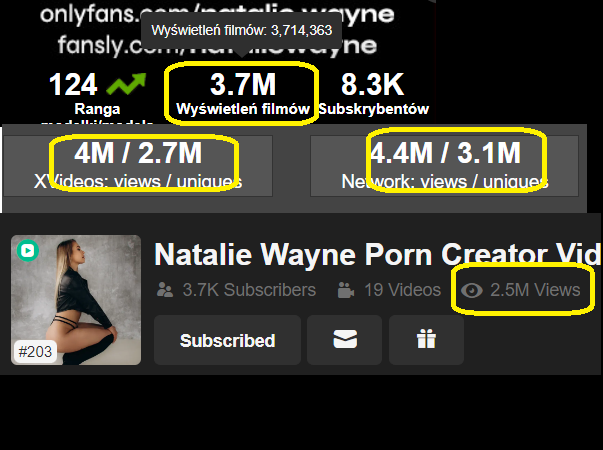
Task: Click the Subscribed button
Action: (x=227, y=340)
